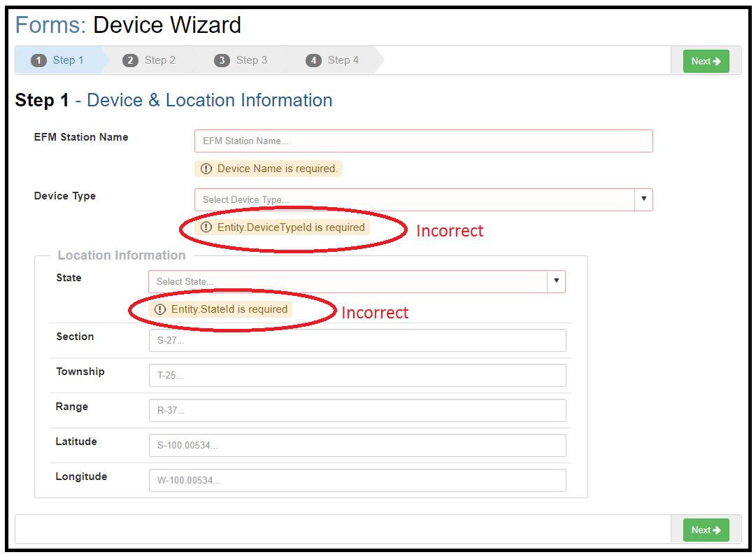Switch to Step 1 tab

[60, 60]
